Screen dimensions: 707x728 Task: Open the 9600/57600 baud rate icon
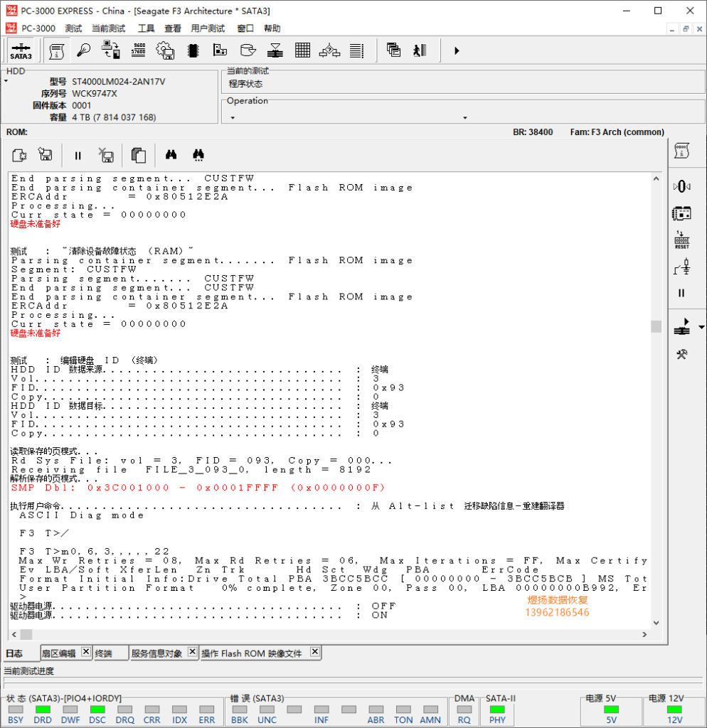[139, 50]
